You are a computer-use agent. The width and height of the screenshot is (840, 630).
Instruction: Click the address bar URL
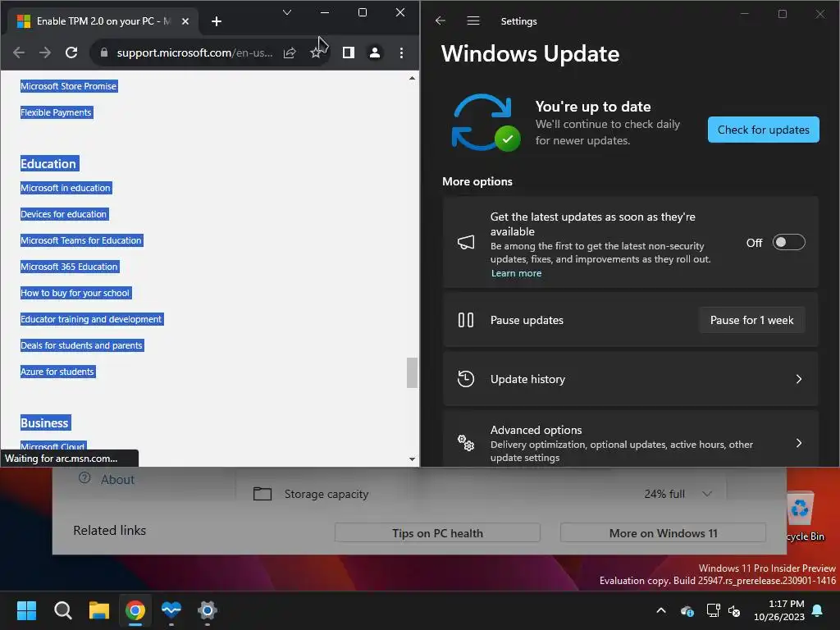[x=194, y=52]
